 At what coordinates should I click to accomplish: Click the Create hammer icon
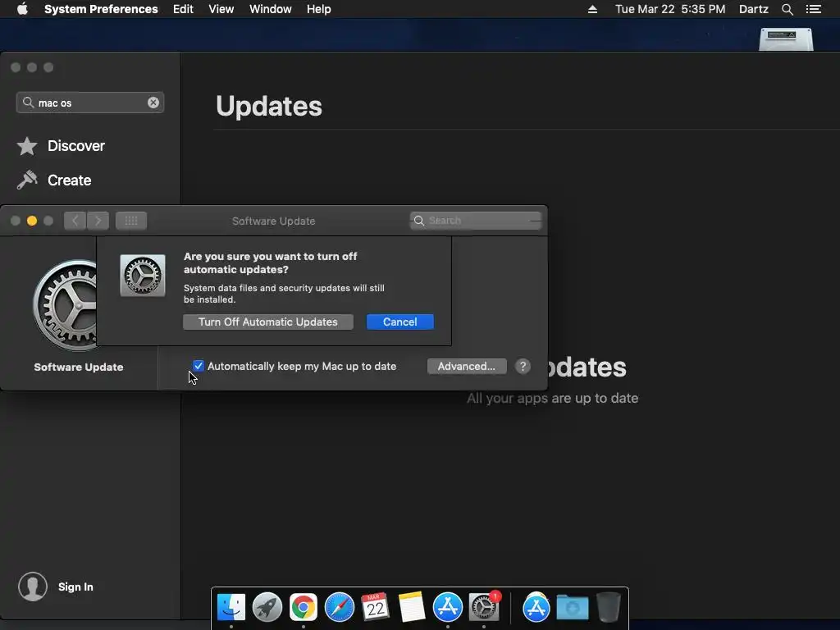[27, 180]
